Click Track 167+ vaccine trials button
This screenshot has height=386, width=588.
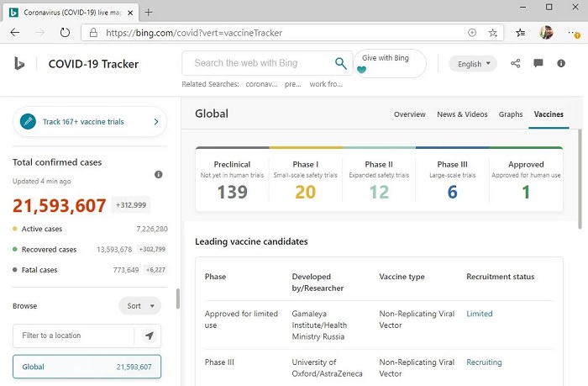(x=90, y=122)
